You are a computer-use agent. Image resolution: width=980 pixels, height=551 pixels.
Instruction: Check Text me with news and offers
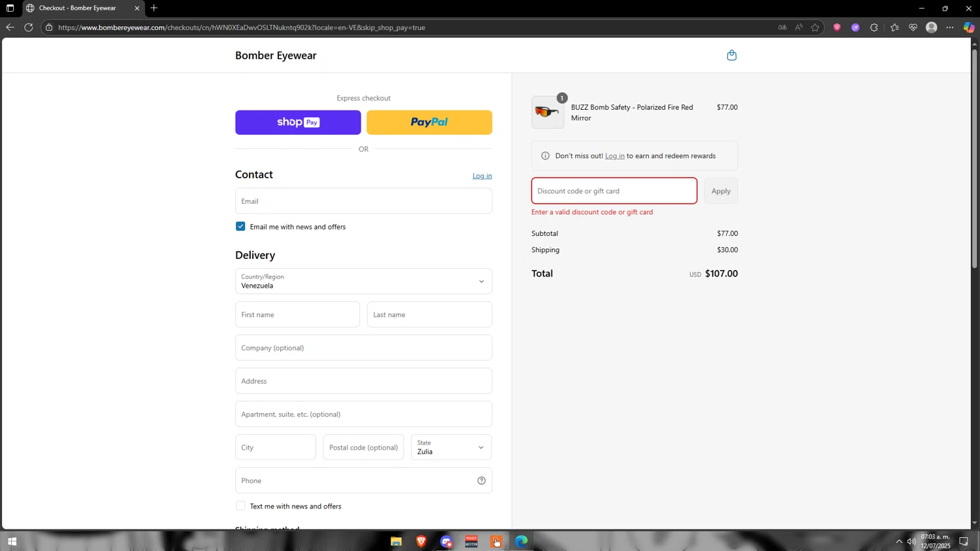click(240, 507)
